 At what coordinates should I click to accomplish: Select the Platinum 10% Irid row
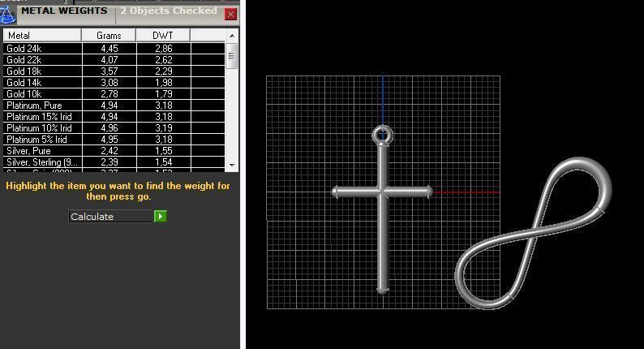point(114,128)
